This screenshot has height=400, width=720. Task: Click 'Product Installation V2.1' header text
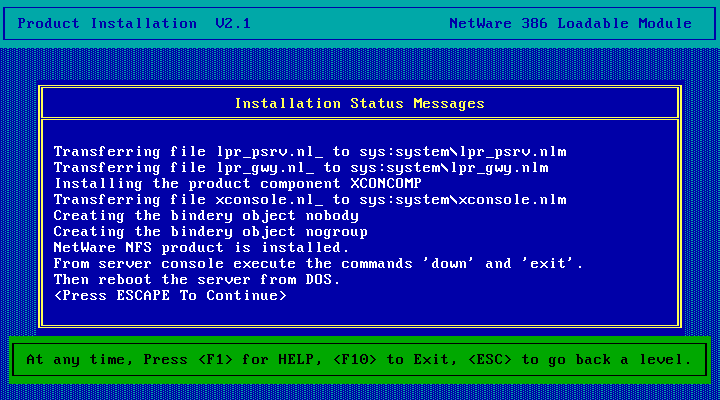point(134,23)
